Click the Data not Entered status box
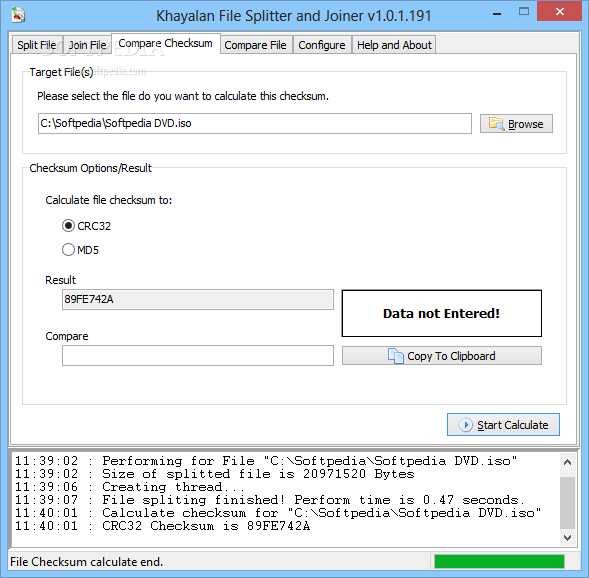 point(442,313)
